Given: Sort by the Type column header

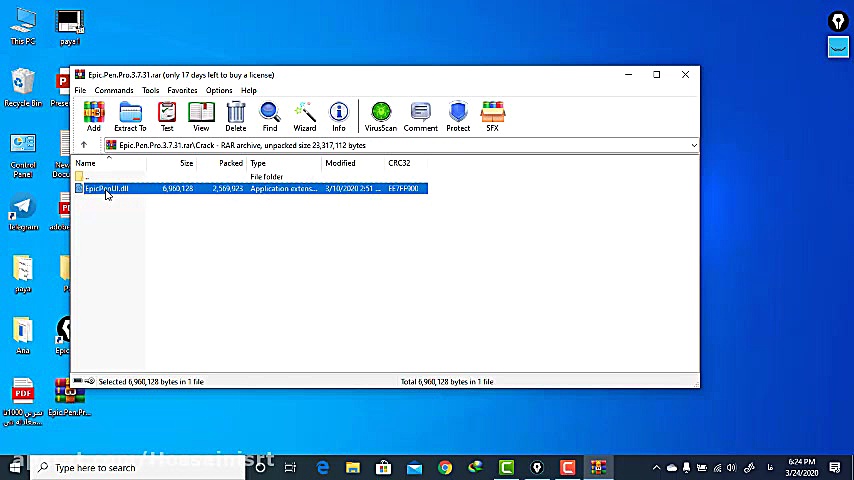Looking at the screenshot, I should pos(284,163).
